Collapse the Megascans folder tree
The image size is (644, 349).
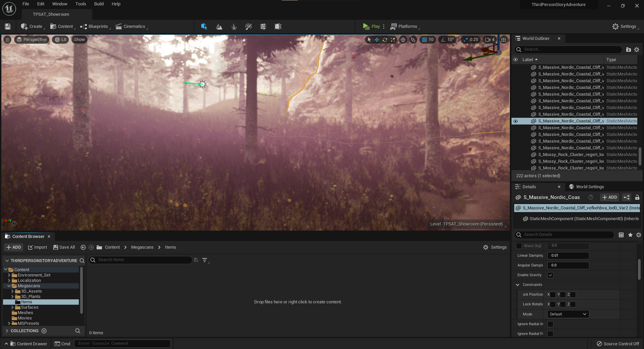point(9,286)
